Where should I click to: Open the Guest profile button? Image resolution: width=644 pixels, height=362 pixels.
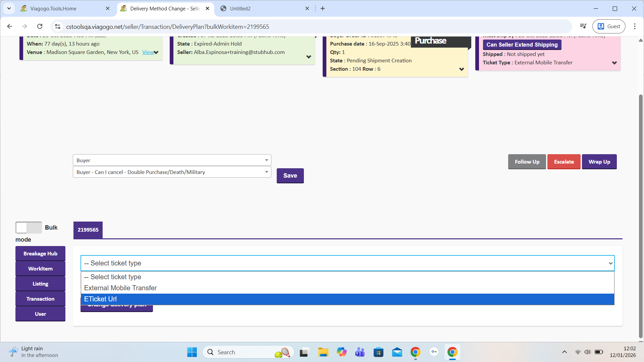[609, 26]
